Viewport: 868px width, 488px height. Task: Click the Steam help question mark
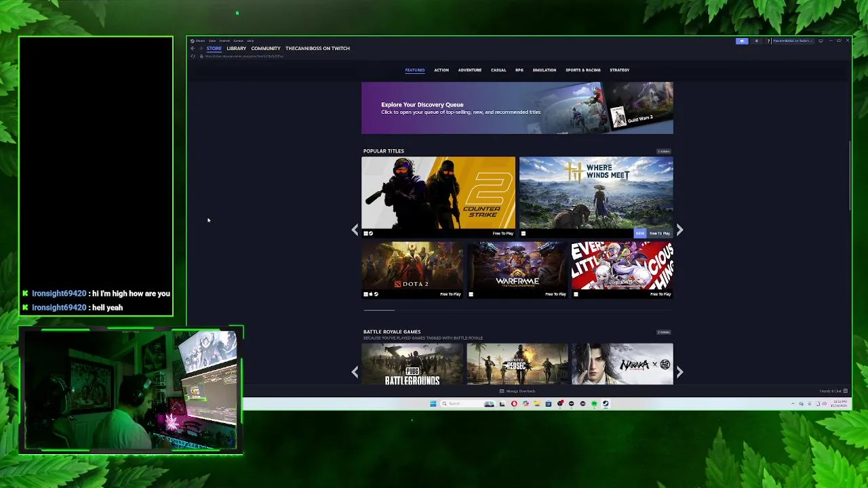(x=768, y=41)
